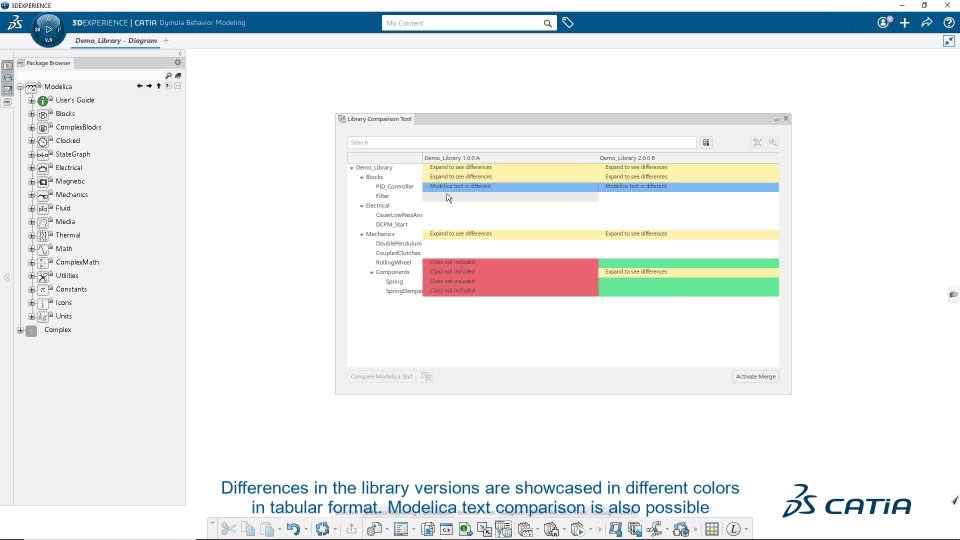
Task: Select Units package in Package Browser
Action: point(64,317)
